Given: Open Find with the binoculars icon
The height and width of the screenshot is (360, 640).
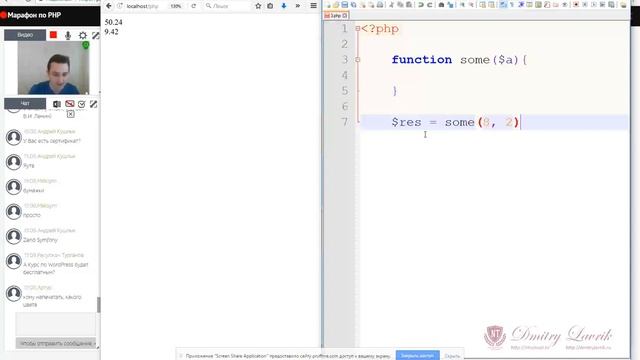Looking at the screenshot, I should tap(441, 5).
